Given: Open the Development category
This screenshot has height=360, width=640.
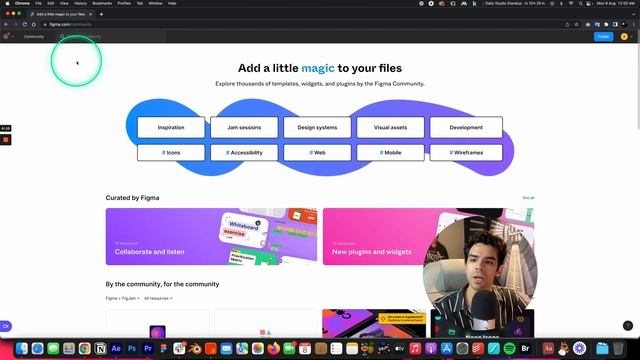Looking at the screenshot, I should tap(466, 127).
